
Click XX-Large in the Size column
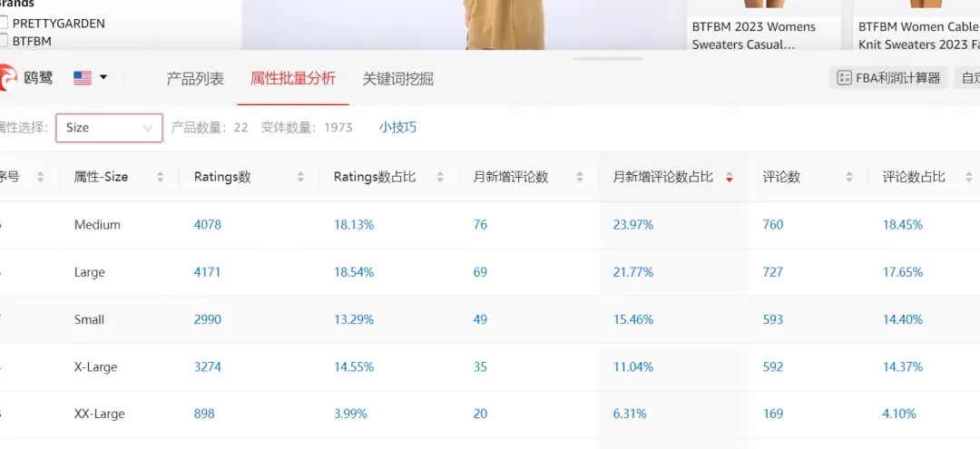[100, 414]
